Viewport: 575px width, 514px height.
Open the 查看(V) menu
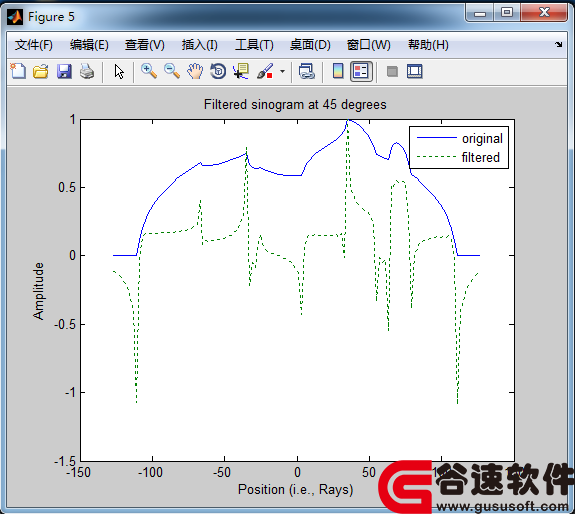point(144,45)
